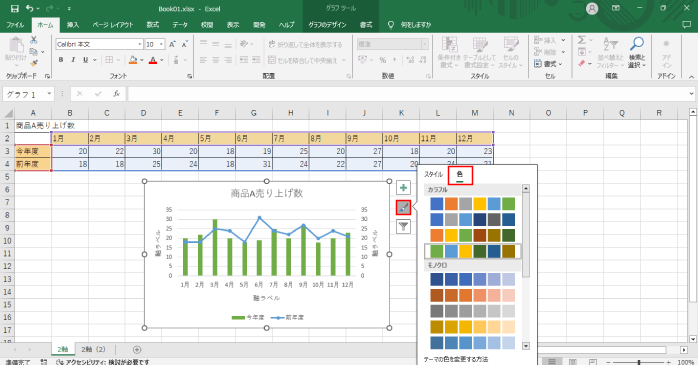The image size is (698, 365).
Task: Decrease font size with smaller A icon
Action: click(184, 44)
